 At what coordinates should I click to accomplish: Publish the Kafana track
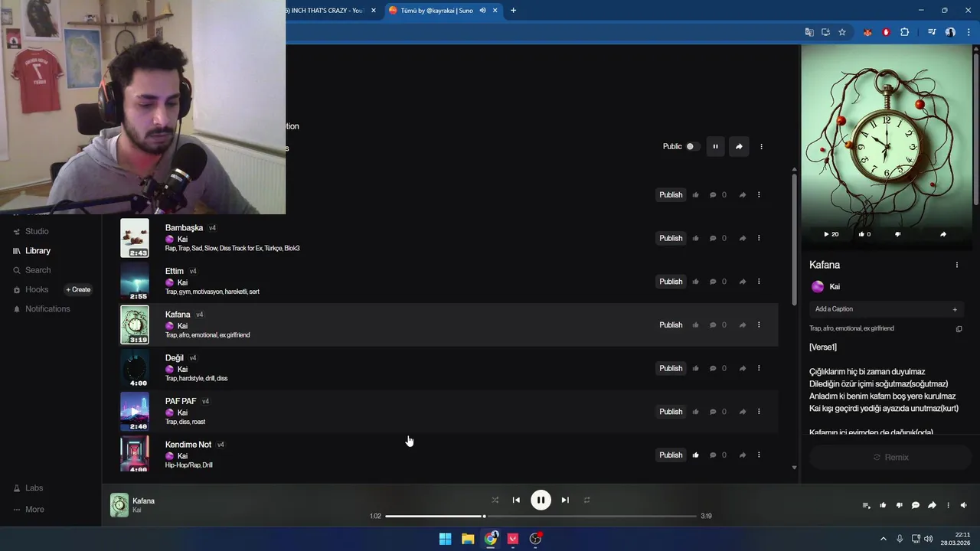click(x=671, y=325)
